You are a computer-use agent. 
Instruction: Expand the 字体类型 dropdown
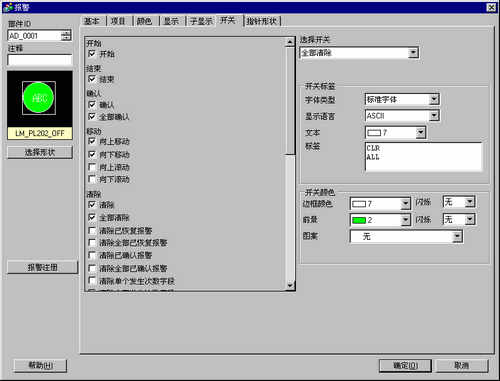402,99
